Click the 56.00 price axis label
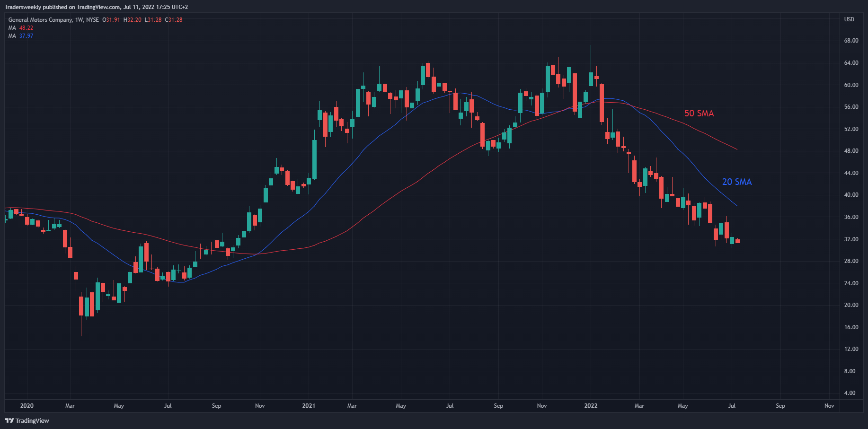This screenshot has height=429, width=868. point(851,107)
